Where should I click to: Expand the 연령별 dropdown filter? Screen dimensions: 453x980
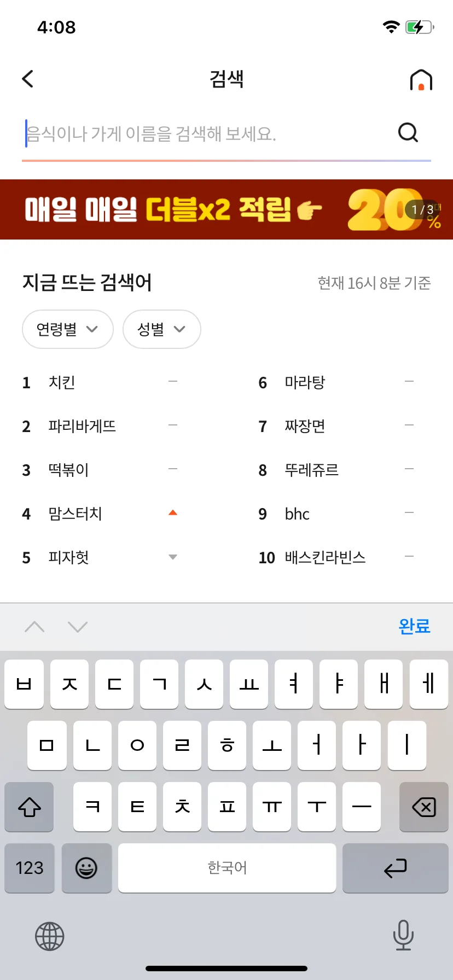(x=68, y=329)
